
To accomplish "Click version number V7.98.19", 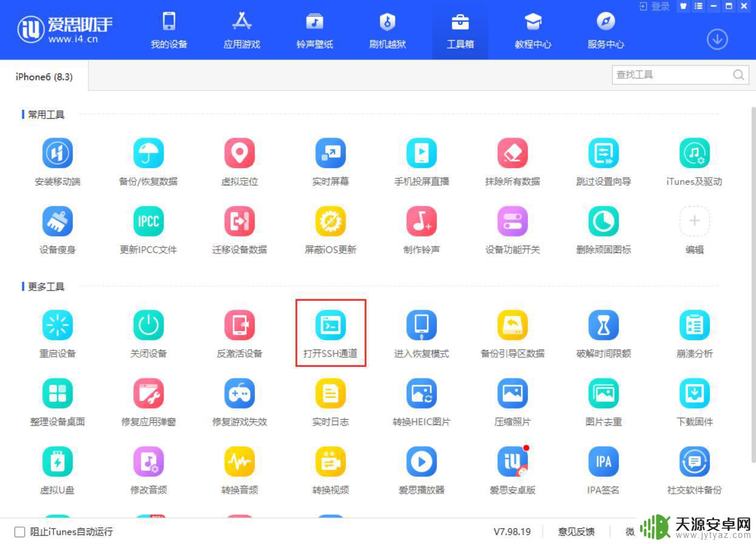I will [512, 532].
